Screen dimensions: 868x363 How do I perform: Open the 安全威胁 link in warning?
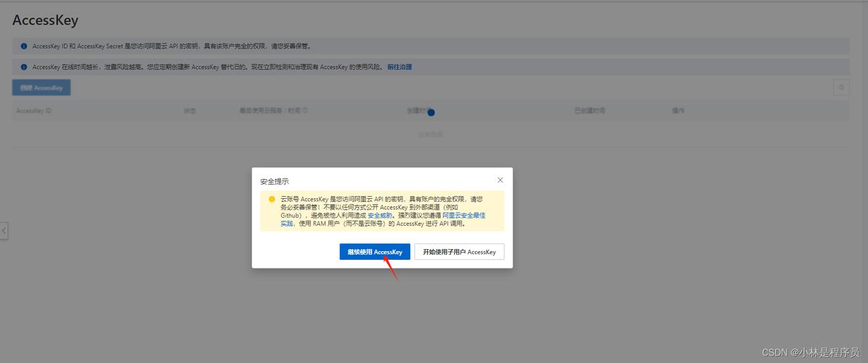[x=380, y=215]
